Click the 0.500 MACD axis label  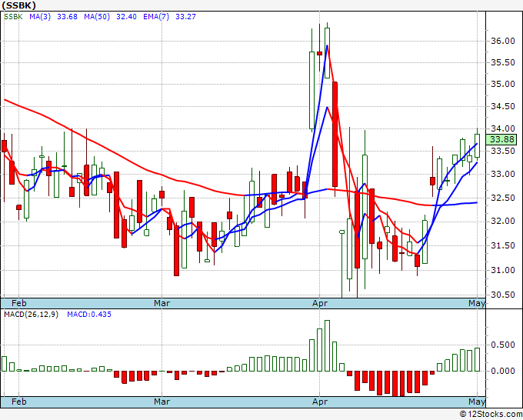click(x=503, y=345)
